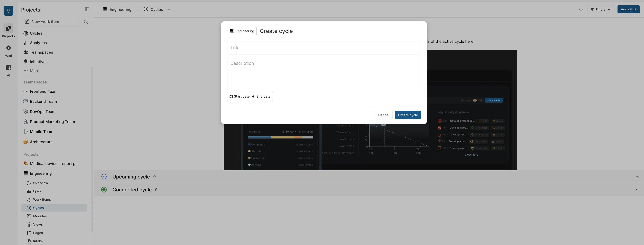
Task: Open the Cycles breadcrumb dropdown chevron
Action: click(169, 10)
